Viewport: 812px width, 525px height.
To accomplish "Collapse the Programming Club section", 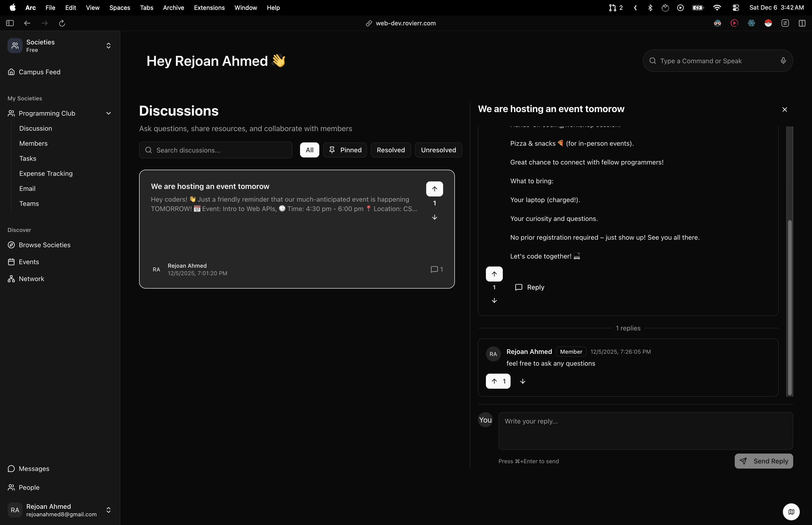I will 108,114.
